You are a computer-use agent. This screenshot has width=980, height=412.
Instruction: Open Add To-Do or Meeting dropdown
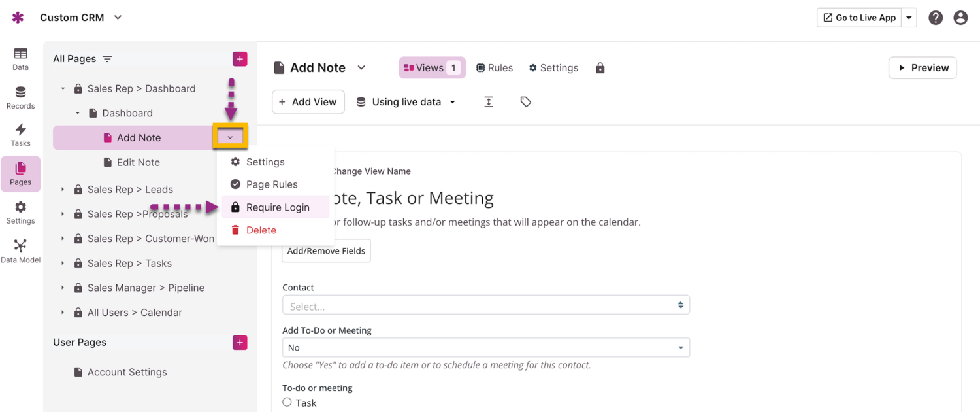485,347
